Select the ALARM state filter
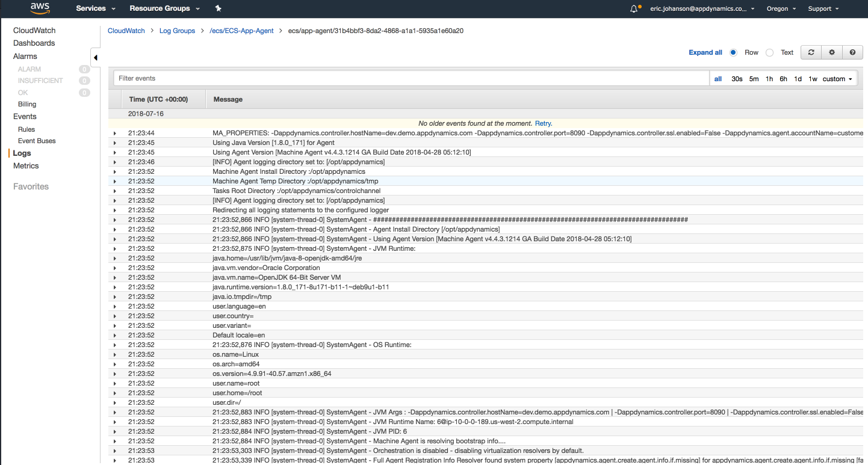 pos(29,69)
